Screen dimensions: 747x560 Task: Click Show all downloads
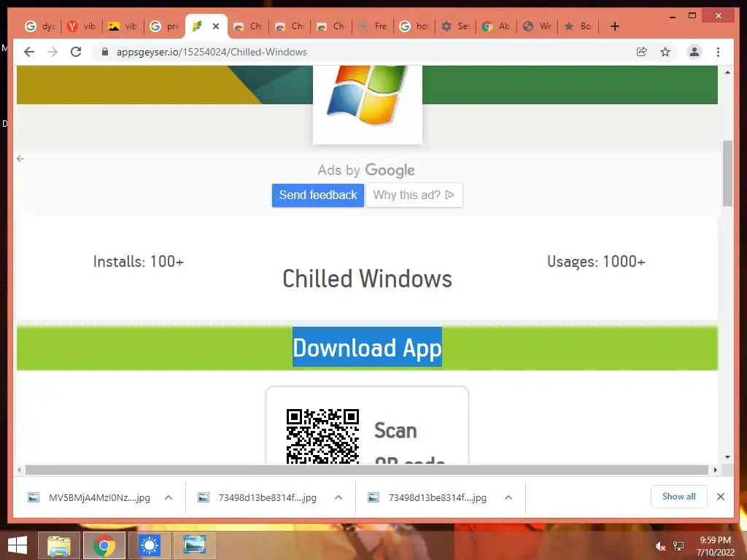click(679, 497)
